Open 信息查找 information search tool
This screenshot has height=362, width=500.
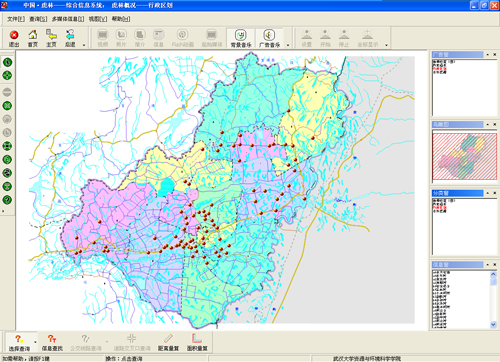tap(52, 343)
